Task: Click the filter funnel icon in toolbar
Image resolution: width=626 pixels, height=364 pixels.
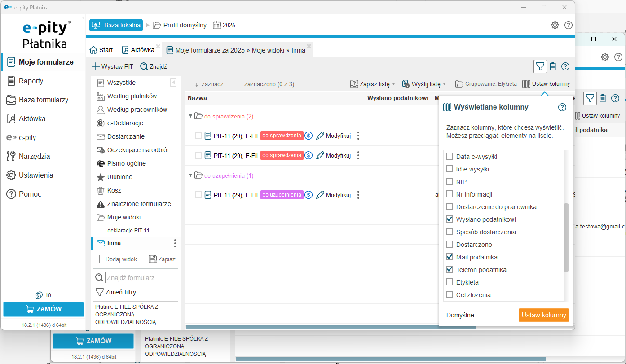Action: click(540, 66)
